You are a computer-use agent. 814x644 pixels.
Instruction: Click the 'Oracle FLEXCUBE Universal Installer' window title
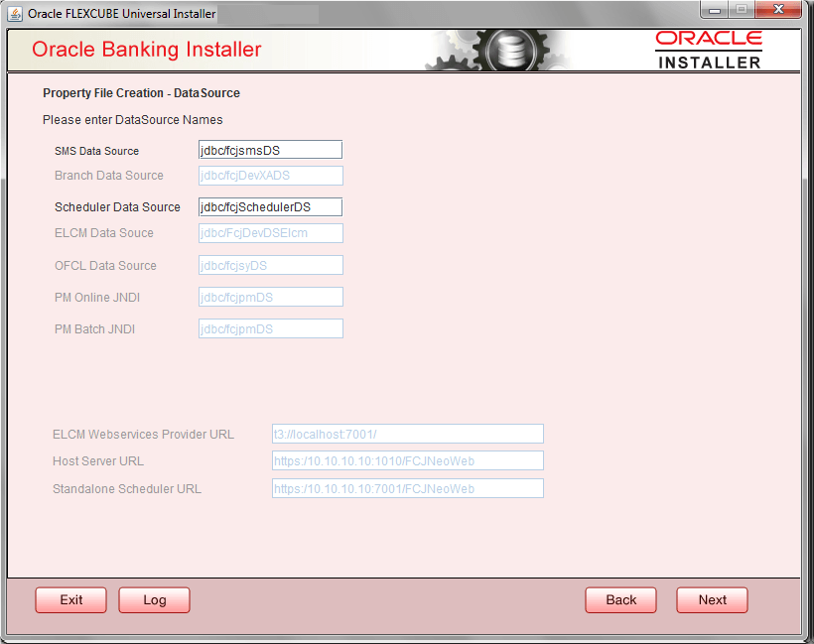point(121,14)
